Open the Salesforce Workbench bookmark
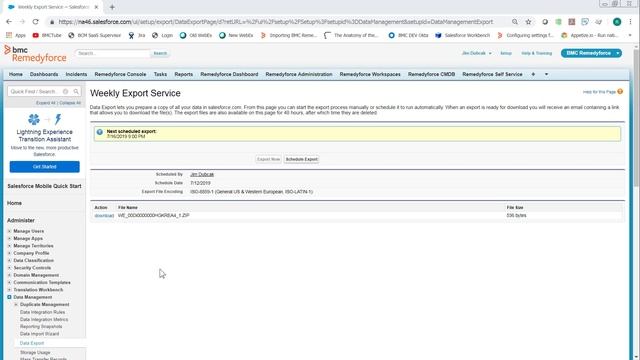Screen dimensions: 640x360 (x=462, y=36)
